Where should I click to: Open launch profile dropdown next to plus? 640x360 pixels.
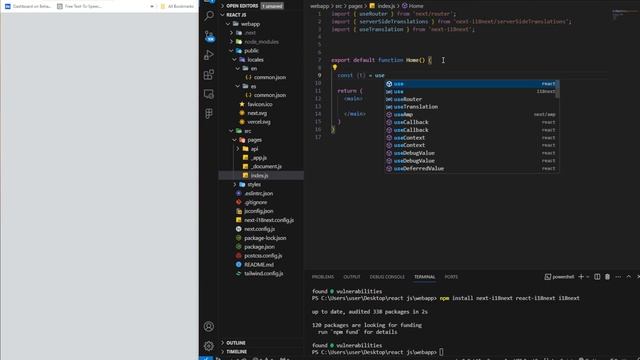pyautogui.click(x=588, y=277)
